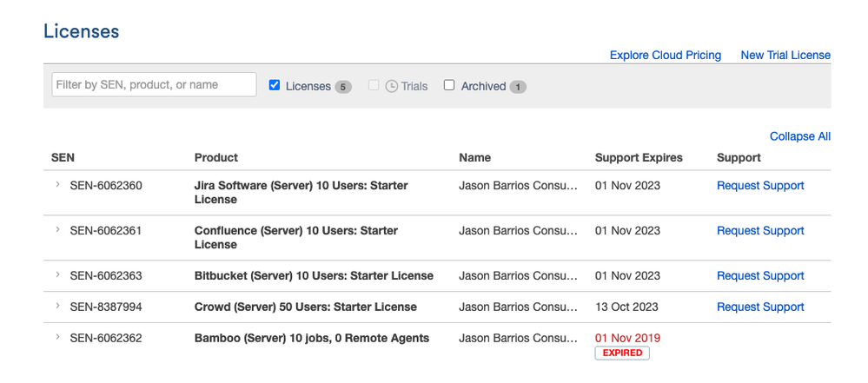This screenshot has width=868, height=383.
Task: Click Bitbucket (Server) 10 Users product name
Action: [x=314, y=275]
